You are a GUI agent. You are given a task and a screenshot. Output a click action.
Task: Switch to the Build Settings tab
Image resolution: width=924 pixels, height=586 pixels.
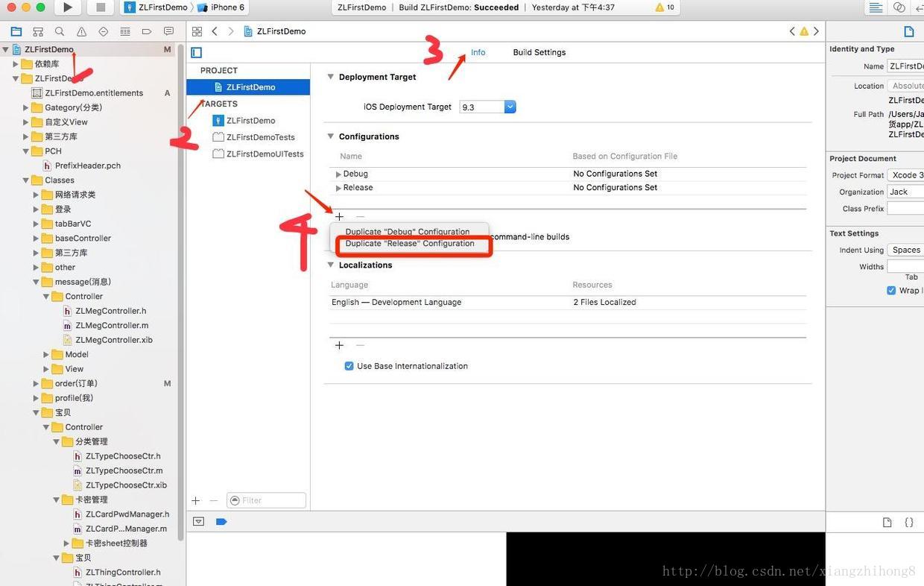pos(539,52)
